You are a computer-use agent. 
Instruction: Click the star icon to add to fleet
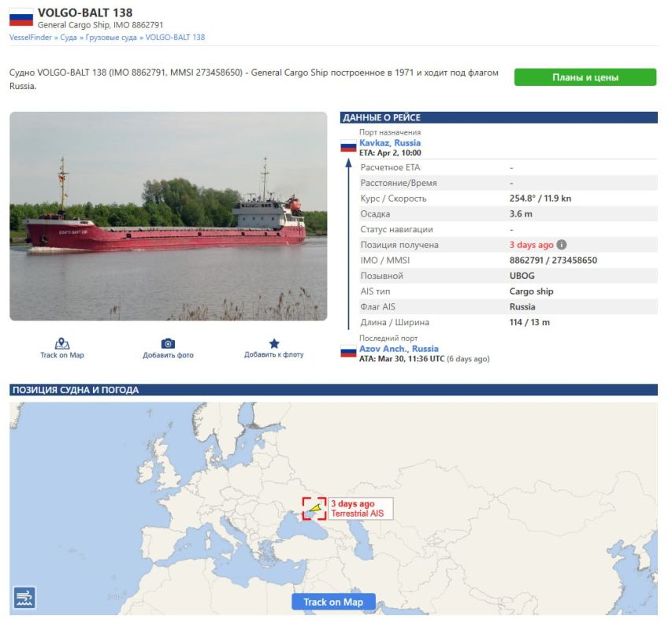[273, 344]
